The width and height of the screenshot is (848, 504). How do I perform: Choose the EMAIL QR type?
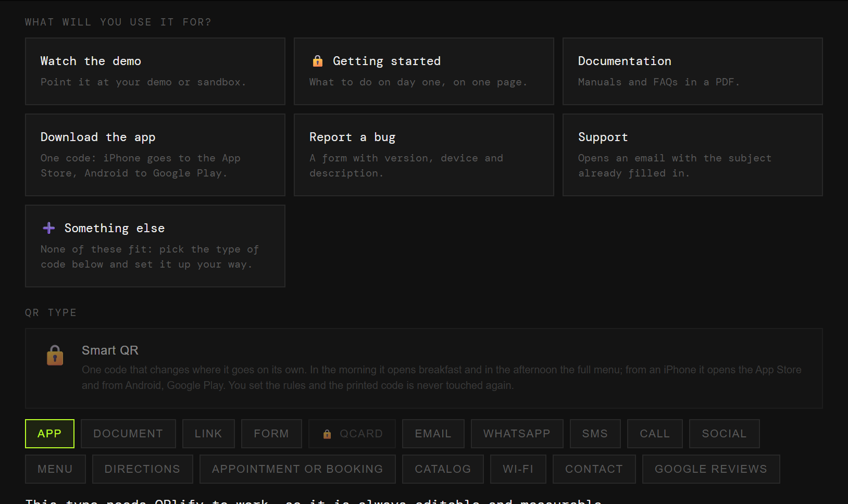433,434
